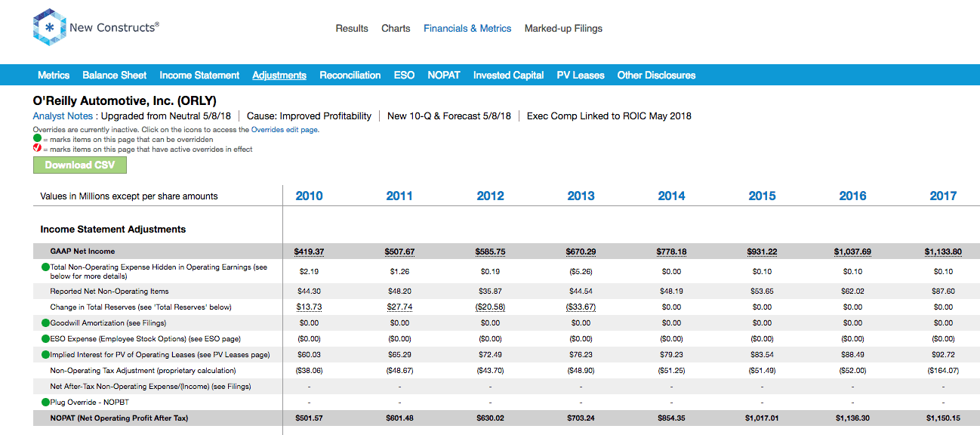Open the Charts menu item
Screen dimensions: 980x435
(x=396, y=29)
